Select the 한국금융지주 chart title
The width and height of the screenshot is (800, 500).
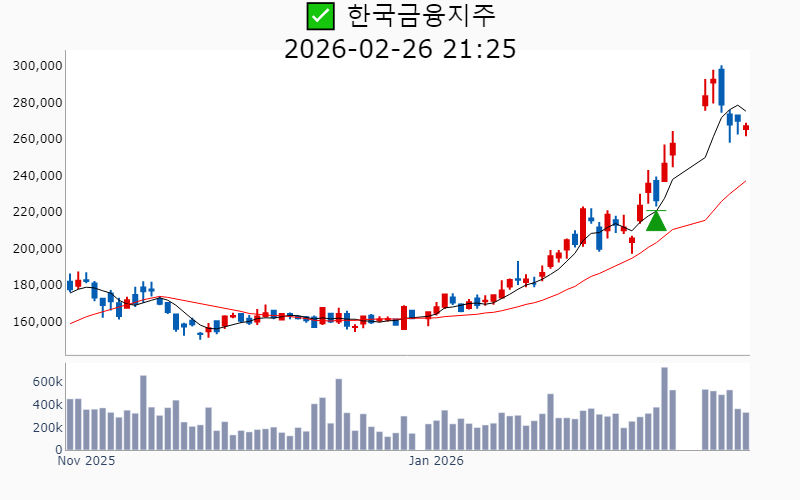421,16
